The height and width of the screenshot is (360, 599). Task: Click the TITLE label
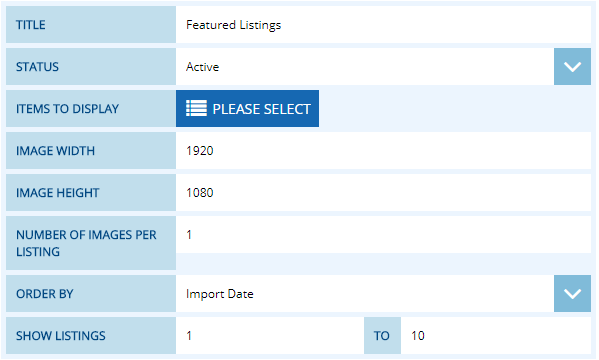(x=31, y=25)
